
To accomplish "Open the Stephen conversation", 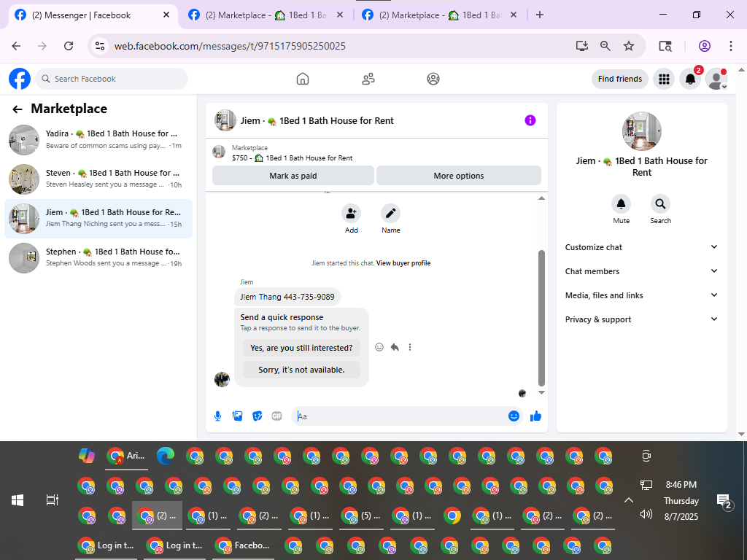I will [x=98, y=257].
